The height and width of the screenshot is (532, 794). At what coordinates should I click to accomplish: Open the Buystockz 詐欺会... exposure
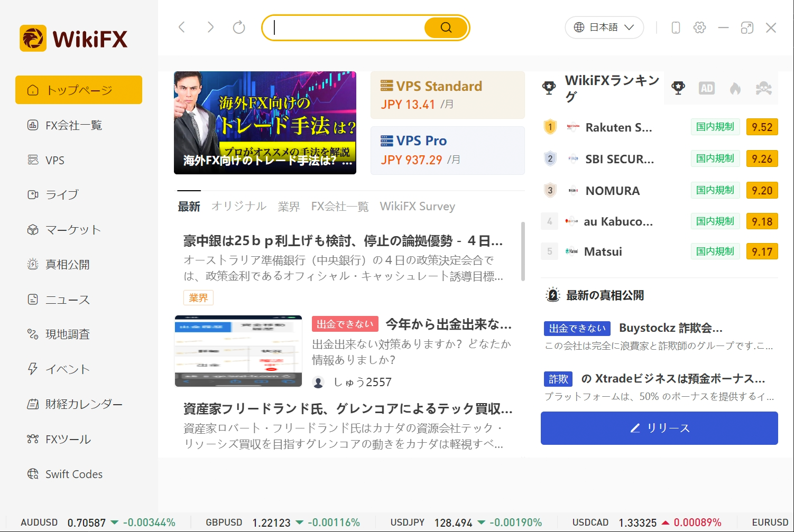click(671, 328)
